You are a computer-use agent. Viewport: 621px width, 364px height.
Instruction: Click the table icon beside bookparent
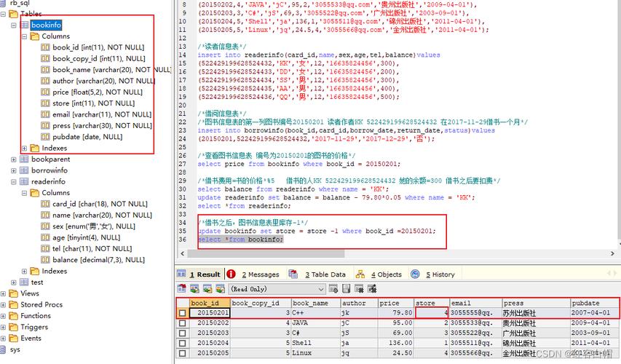(25, 159)
